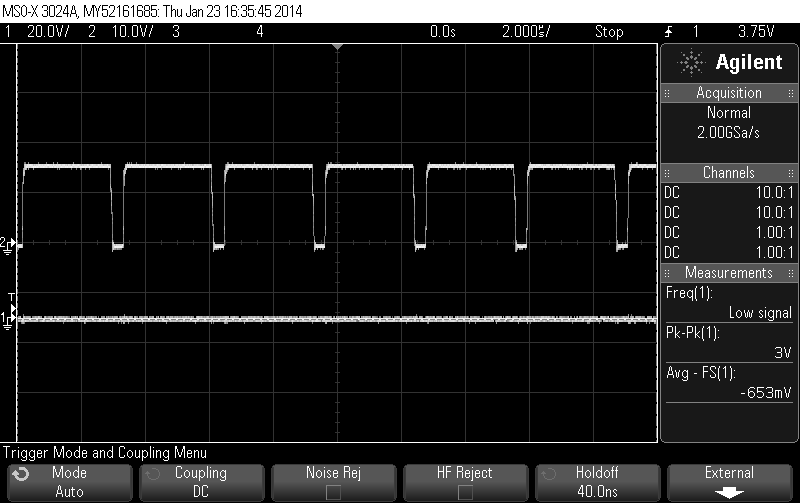800x503 pixels.
Task: Click the 0.0s delay value
Action: pyautogui.click(x=442, y=32)
